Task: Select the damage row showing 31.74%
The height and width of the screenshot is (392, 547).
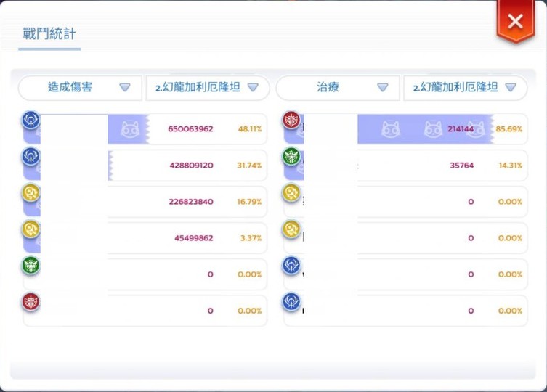Action: pyautogui.click(x=145, y=166)
